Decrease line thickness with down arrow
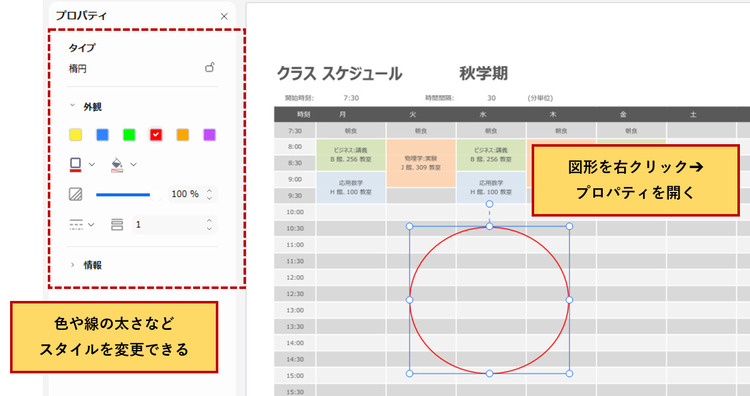Viewport: 750px width, 396px height. click(x=209, y=229)
